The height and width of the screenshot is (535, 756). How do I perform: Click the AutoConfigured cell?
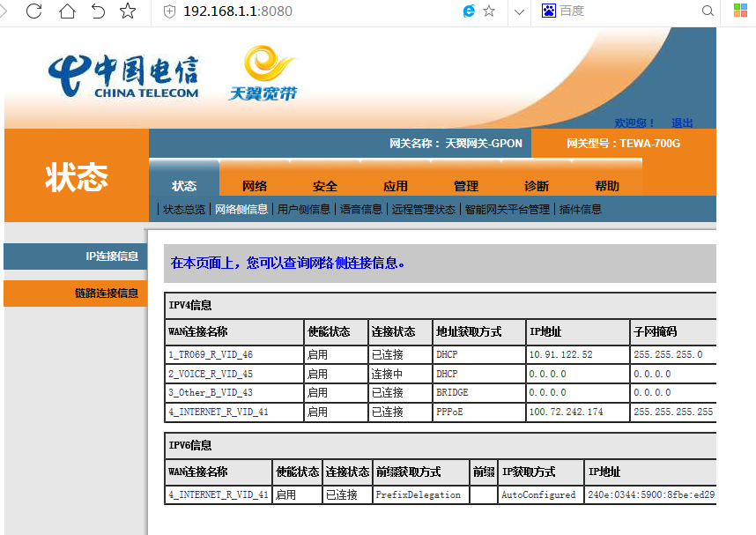pyautogui.click(x=538, y=495)
